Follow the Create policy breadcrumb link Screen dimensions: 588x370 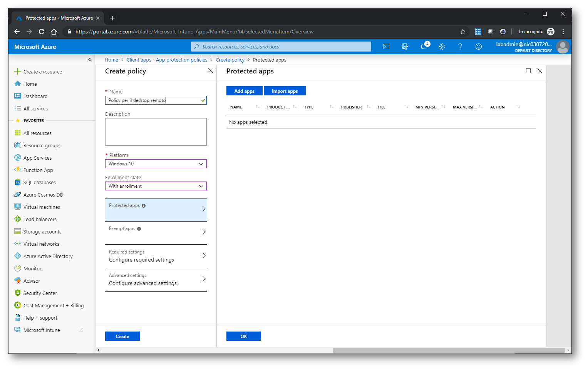click(x=230, y=60)
